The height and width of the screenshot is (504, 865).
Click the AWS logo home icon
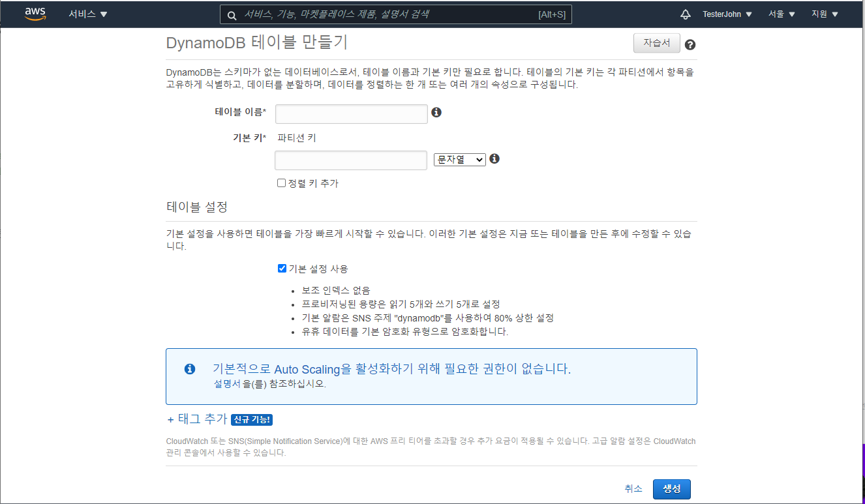35,14
